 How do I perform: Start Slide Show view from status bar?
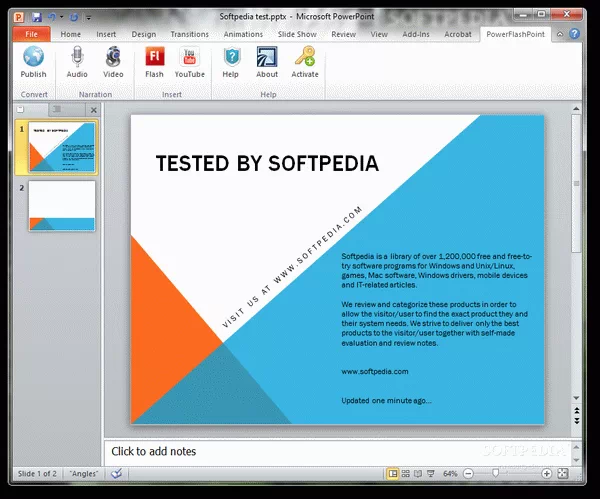[x=433, y=473]
